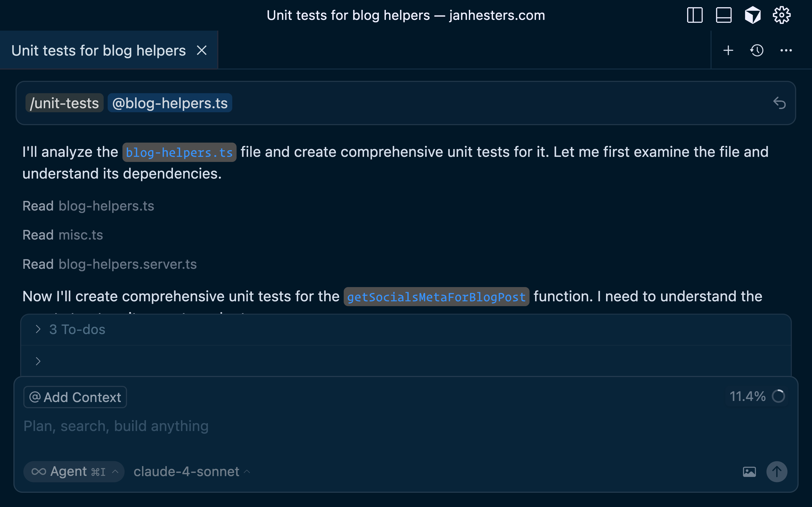The height and width of the screenshot is (507, 812).
Task: Open chat history clock icon
Action: [x=757, y=51]
